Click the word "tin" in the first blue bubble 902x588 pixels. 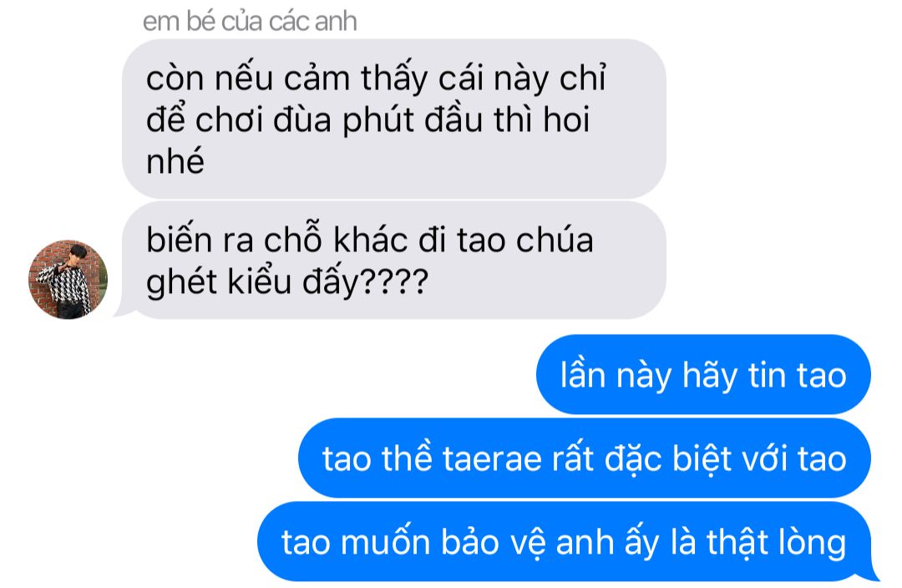[x=767, y=375]
